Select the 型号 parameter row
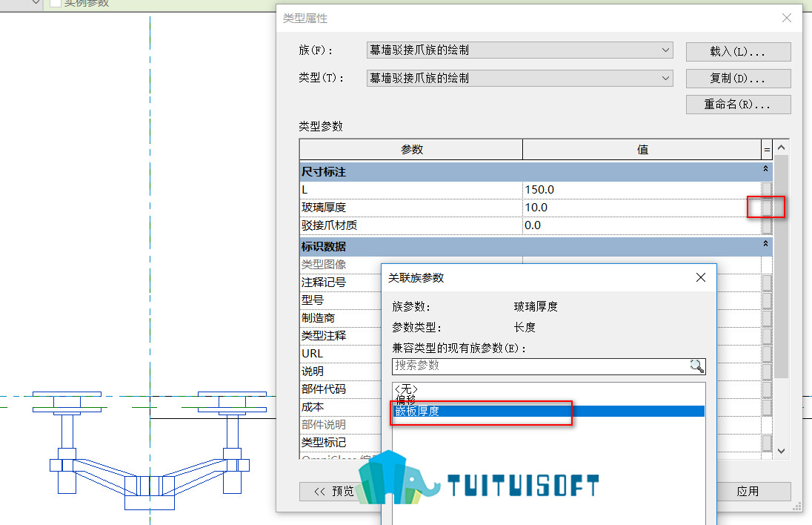 coord(340,300)
